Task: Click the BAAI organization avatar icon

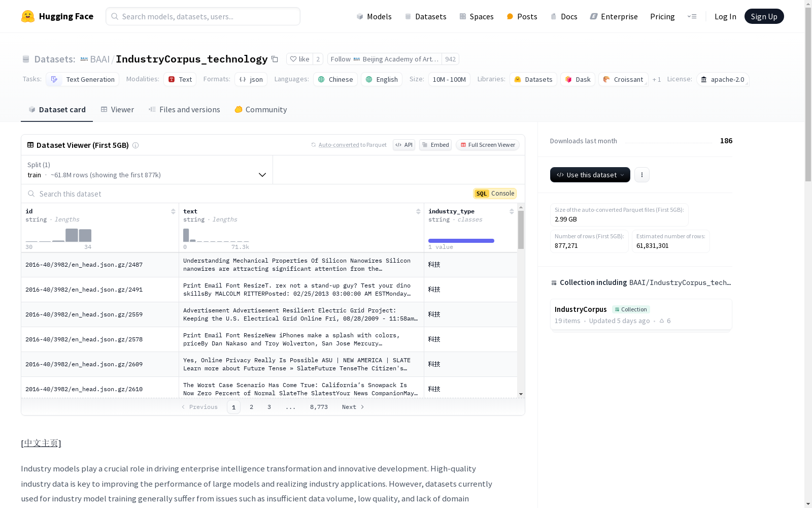Action: [84, 59]
